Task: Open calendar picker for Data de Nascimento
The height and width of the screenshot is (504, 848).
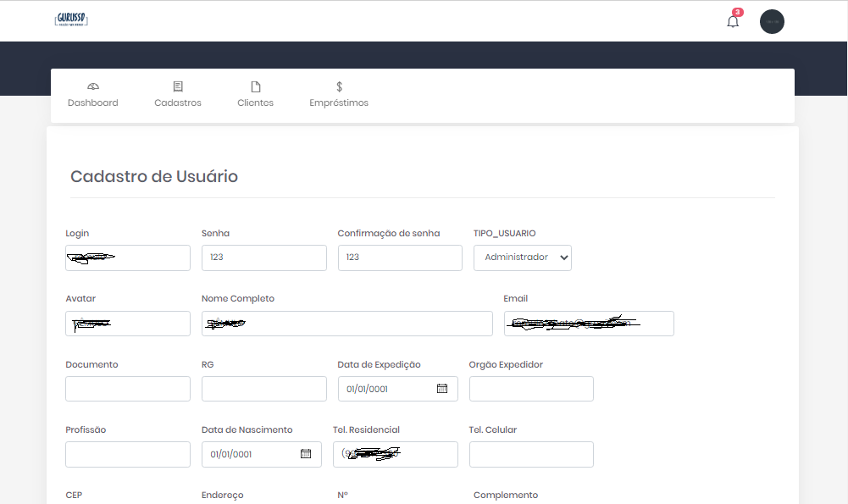Action: 306,454
